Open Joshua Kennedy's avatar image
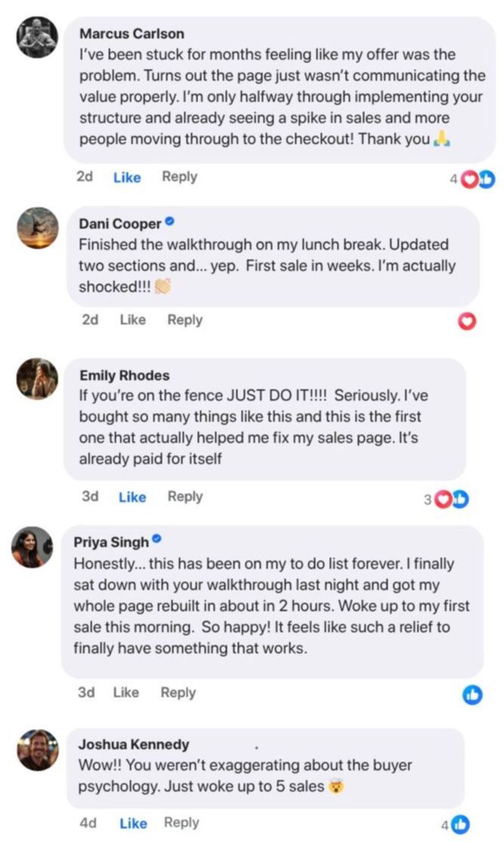 [37, 749]
